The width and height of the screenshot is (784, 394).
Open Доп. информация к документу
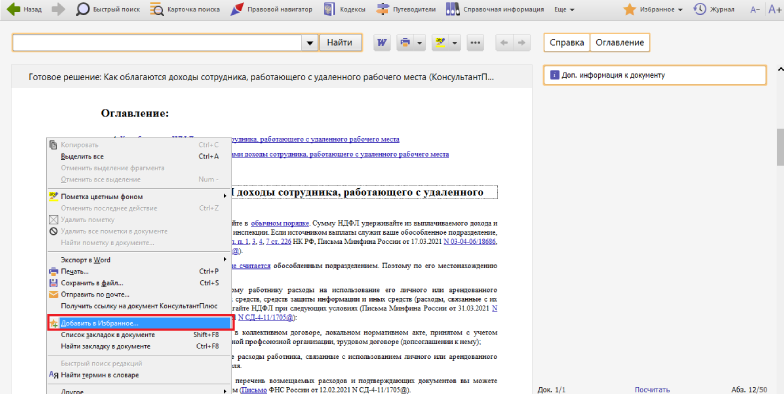click(x=654, y=75)
